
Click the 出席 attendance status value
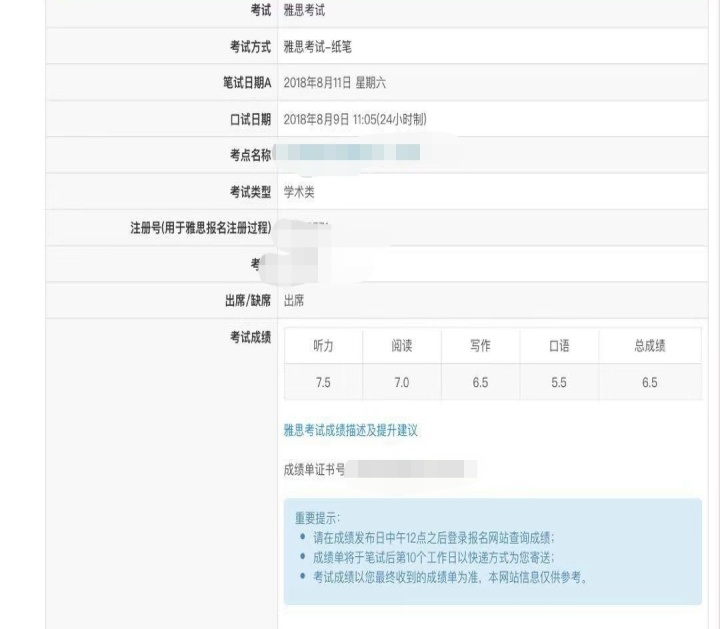pyautogui.click(x=294, y=301)
